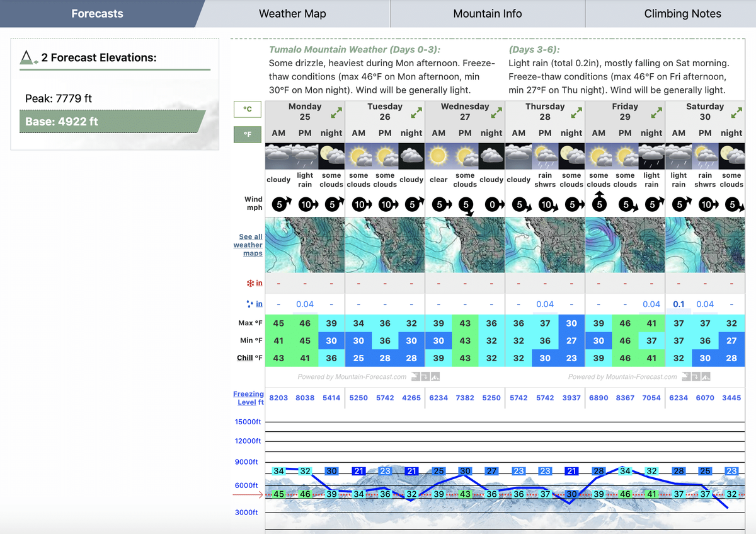Expand Wednesday 27 forecast with green arrow
Viewport: 756px width, 534px height.
pyautogui.click(x=496, y=113)
